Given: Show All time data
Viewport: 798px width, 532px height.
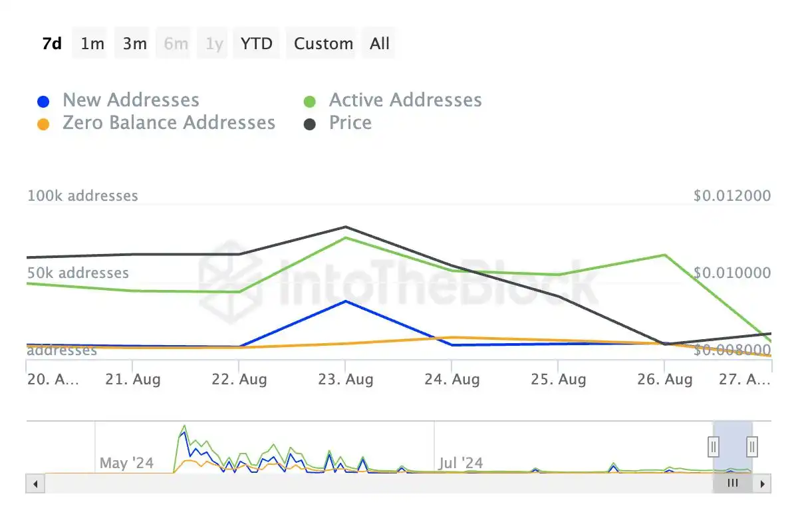Looking at the screenshot, I should [380, 44].
